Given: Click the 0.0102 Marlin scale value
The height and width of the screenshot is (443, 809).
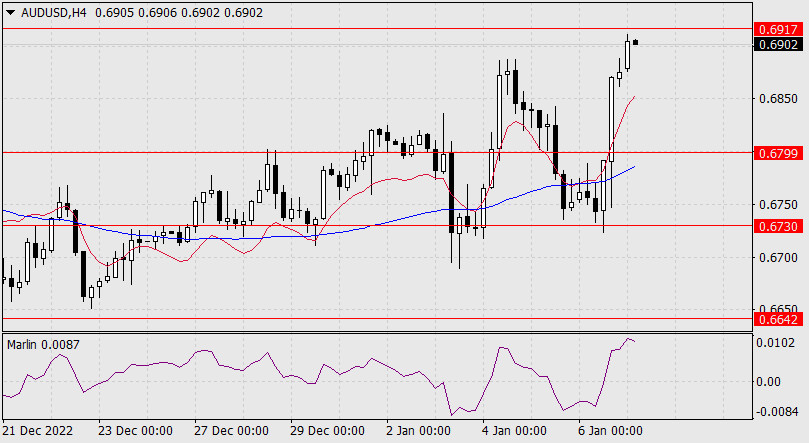Looking at the screenshot, I should click(775, 343).
